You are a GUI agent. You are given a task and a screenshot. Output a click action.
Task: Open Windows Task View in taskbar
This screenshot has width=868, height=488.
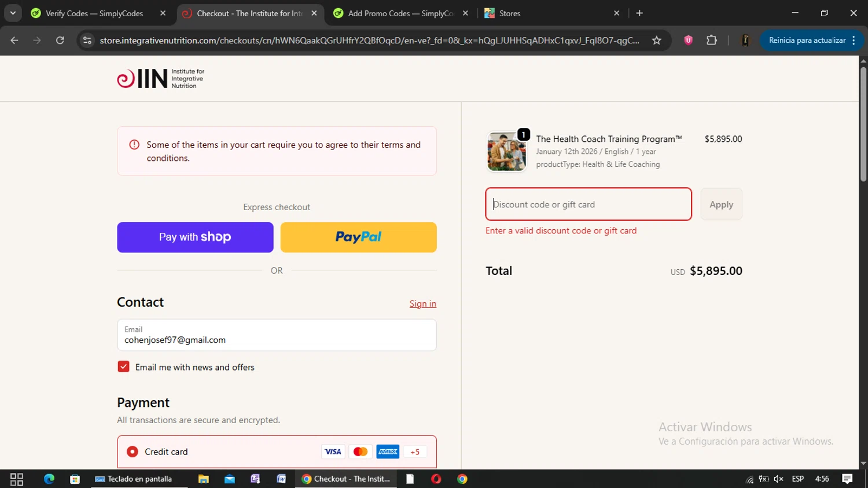click(x=17, y=479)
